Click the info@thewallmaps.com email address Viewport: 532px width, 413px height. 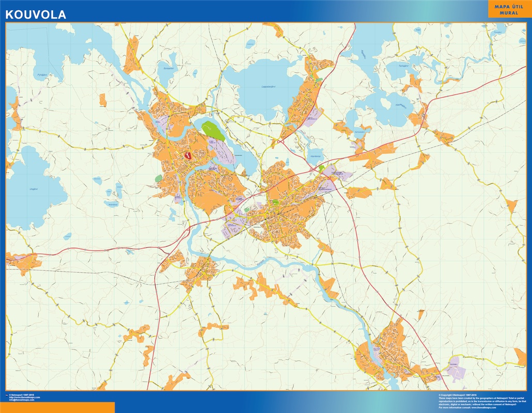coord(23,400)
